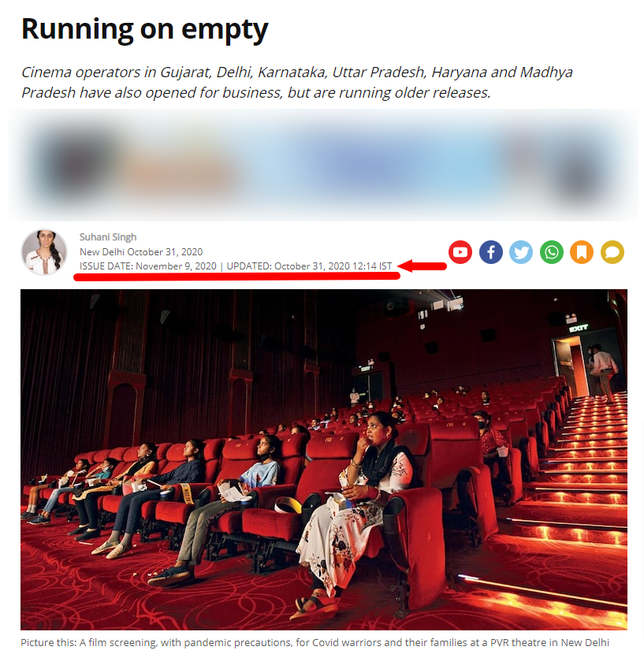Viewport: 644px width, 654px height.
Task: Click the New Delhi October 31 dateline
Action: 141,252
